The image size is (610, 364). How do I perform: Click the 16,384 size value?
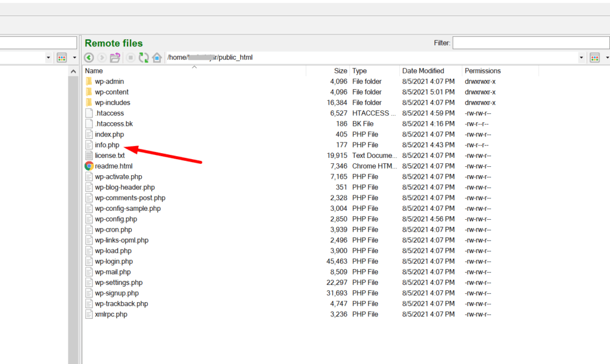click(x=337, y=102)
